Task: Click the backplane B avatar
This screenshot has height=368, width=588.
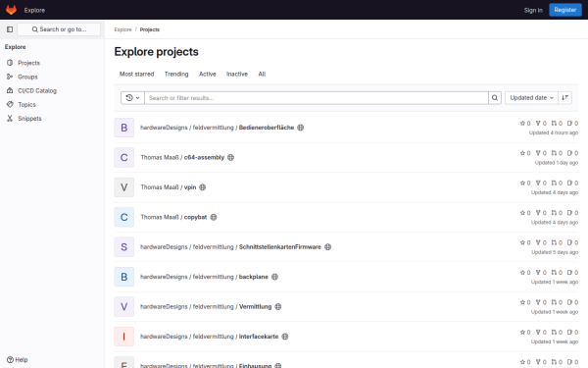Action: coord(124,277)
